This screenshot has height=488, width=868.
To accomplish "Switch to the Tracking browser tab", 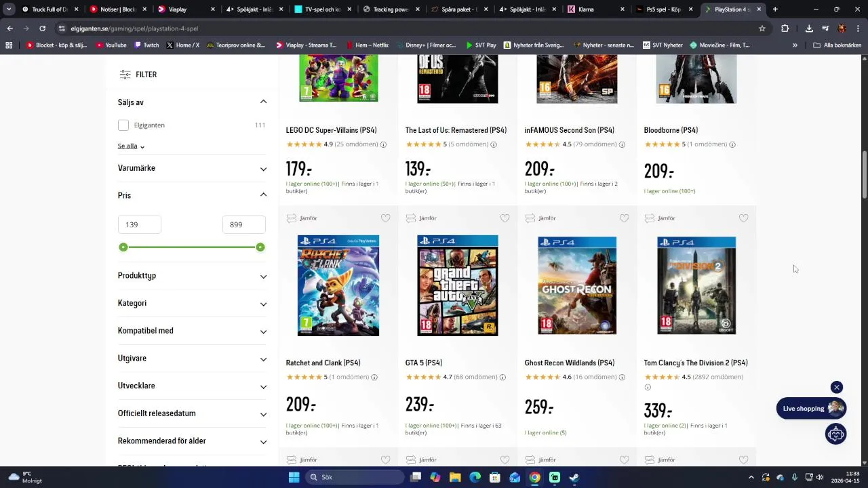I will pos(391,9).
